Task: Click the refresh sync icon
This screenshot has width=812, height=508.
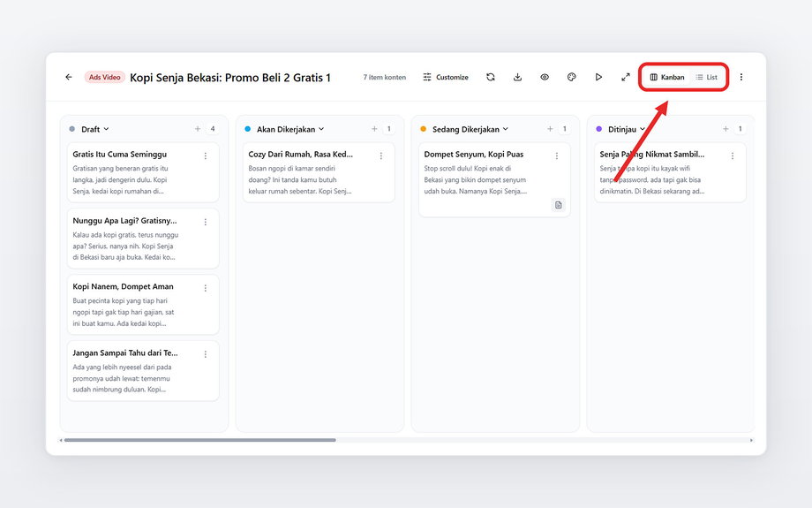Action: point(491,77)
